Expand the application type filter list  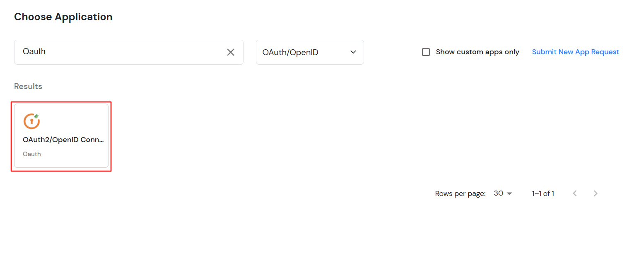point(310,52)
